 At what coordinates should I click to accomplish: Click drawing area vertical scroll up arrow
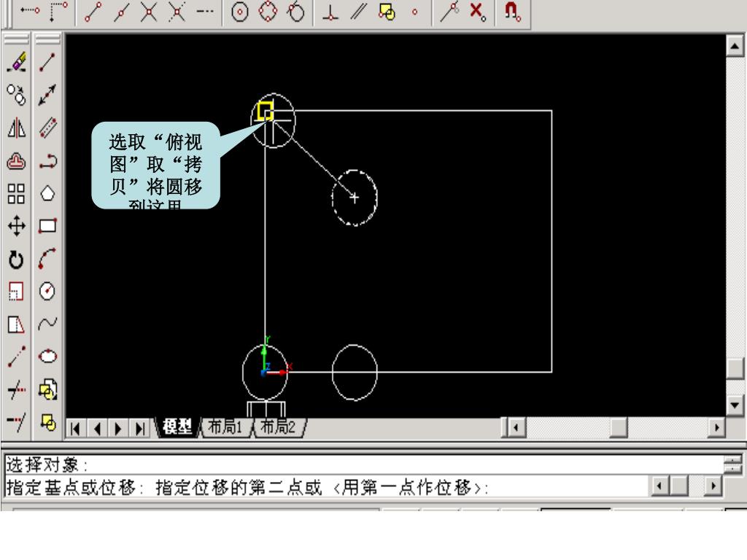pos(735,46)
